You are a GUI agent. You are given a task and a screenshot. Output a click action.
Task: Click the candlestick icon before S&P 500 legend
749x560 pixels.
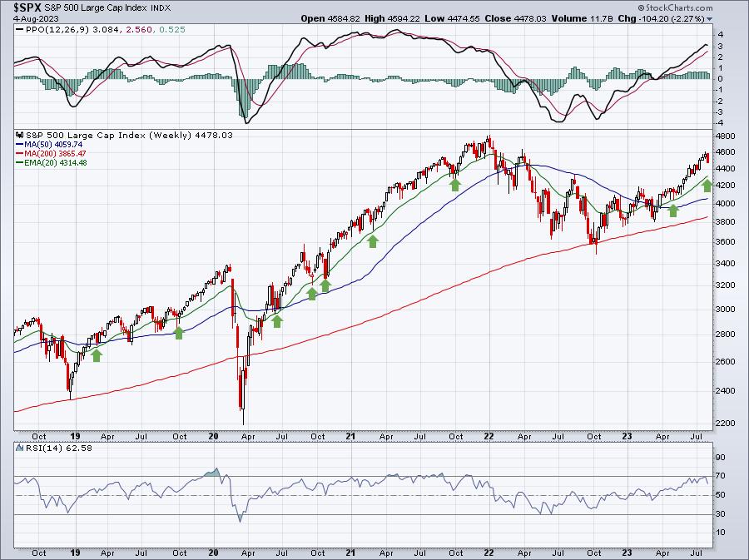(20, 135)
